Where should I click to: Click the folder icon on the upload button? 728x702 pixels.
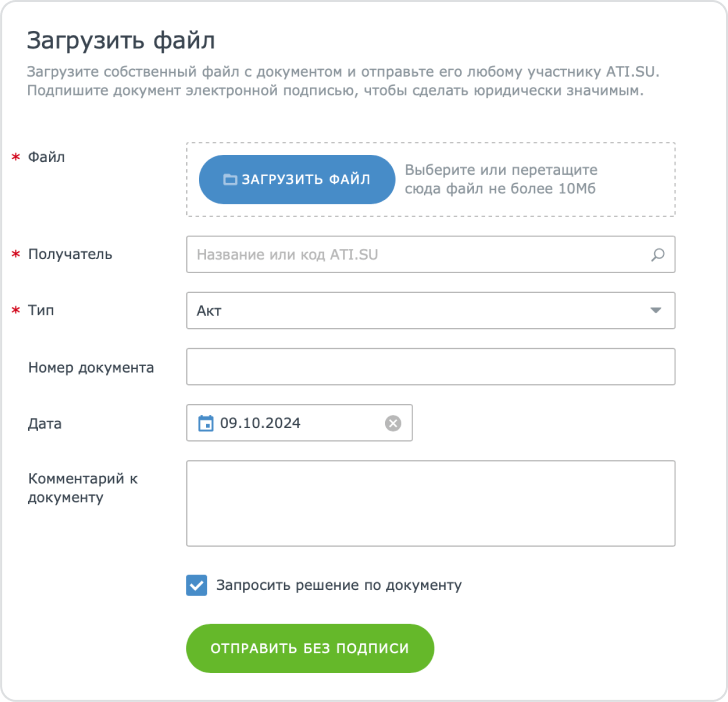point(229,180)
